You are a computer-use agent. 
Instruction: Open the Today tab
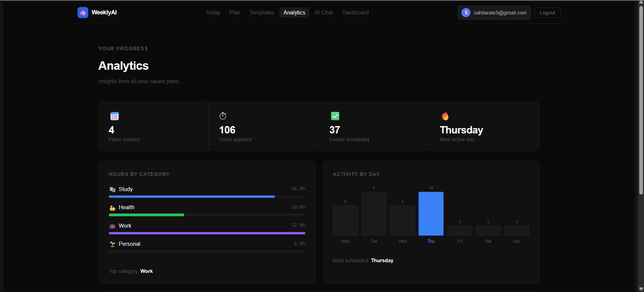coord(213,13)
